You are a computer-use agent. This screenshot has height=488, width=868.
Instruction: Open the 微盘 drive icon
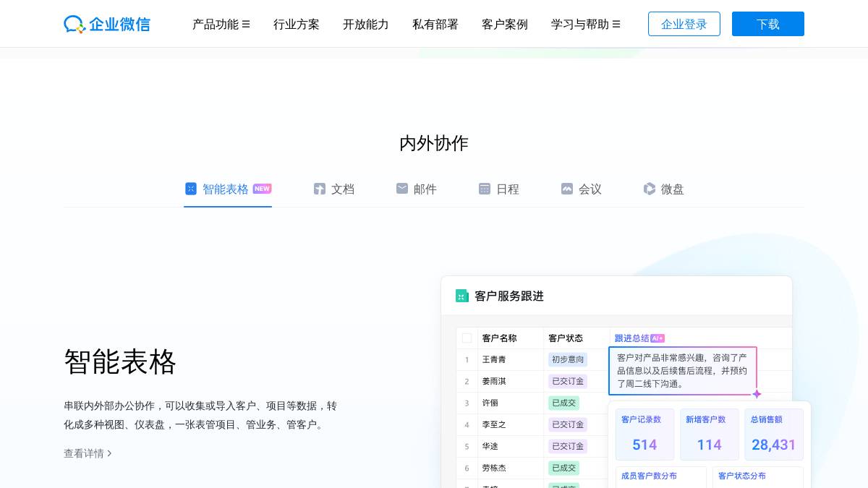point(650,189)
